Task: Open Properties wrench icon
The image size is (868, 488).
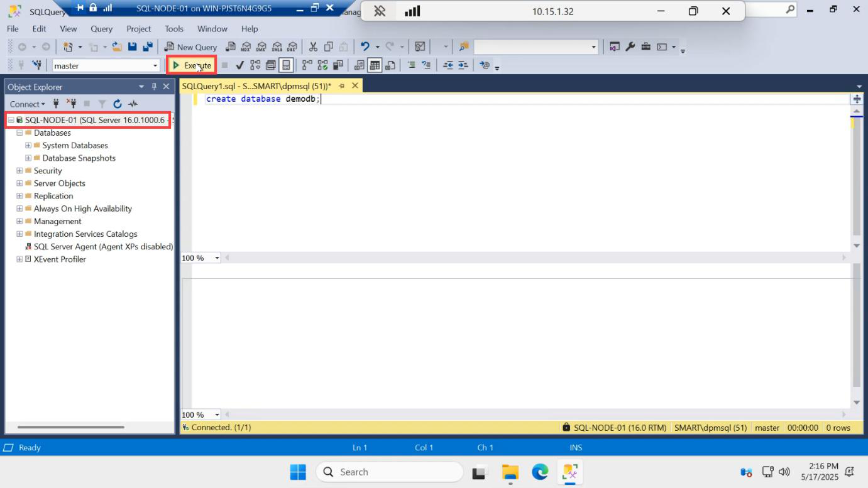Action: pos(630,46)
